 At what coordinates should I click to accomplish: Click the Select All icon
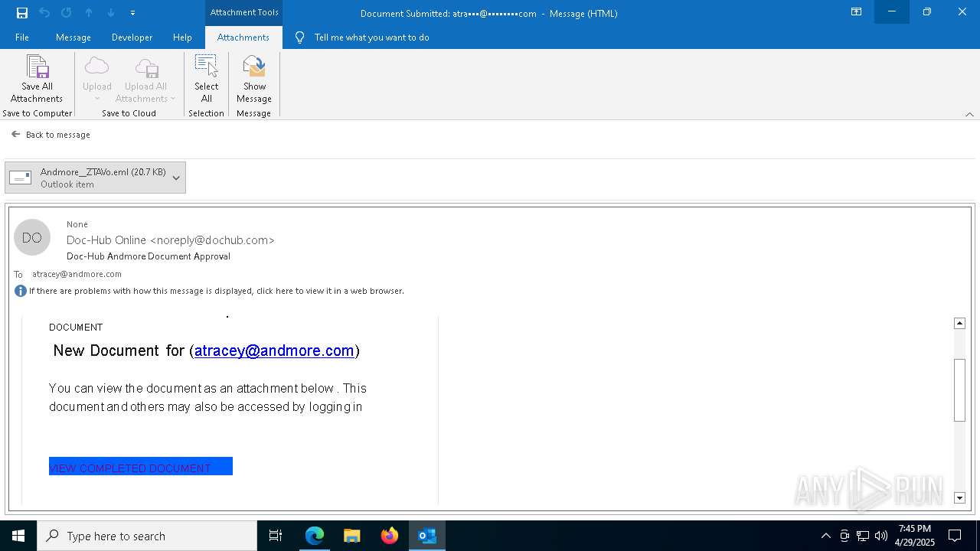click(206, 66)
